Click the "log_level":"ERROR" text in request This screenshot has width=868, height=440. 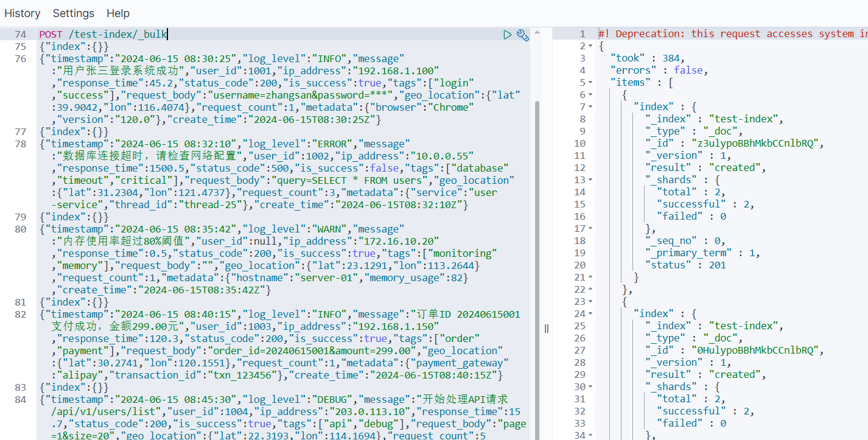[298, 144]
